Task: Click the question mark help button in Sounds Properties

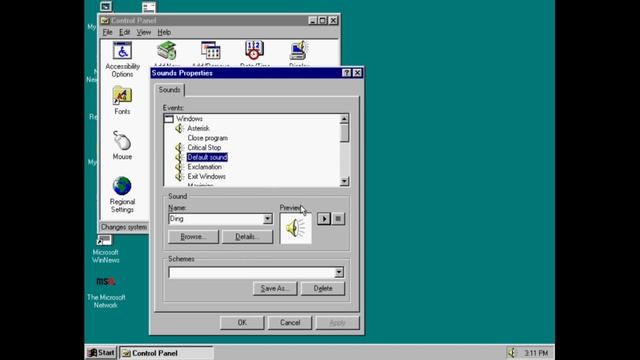Action: pyautogui.click(x=346, y=73)
